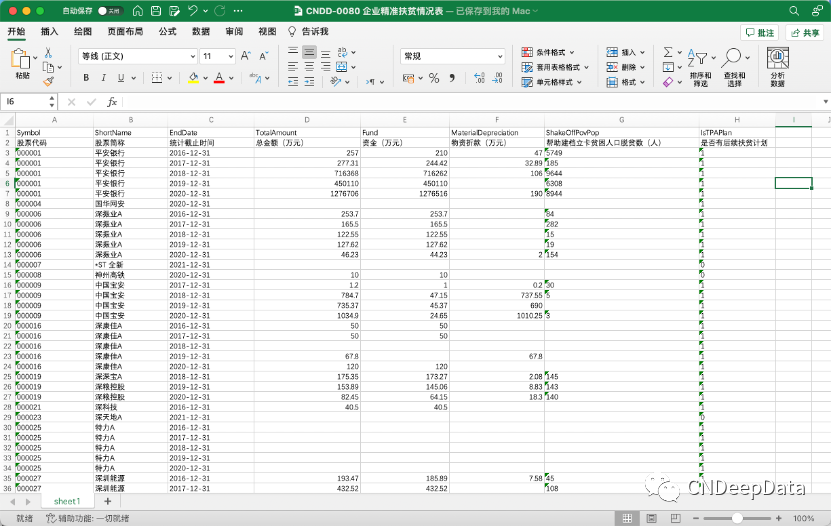Click Increase Decimal icon

tap(480, 78)
